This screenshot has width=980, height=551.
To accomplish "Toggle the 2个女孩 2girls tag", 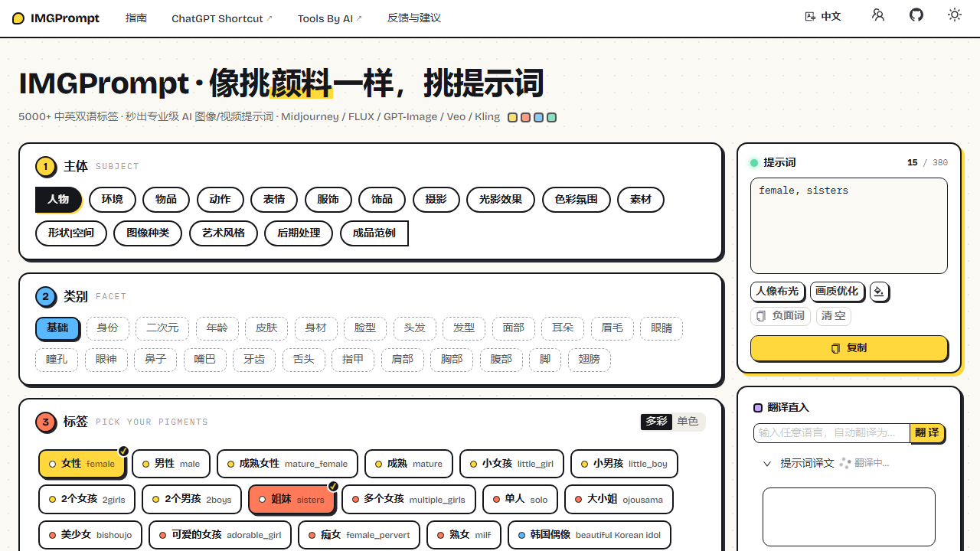I will (87, 500).
